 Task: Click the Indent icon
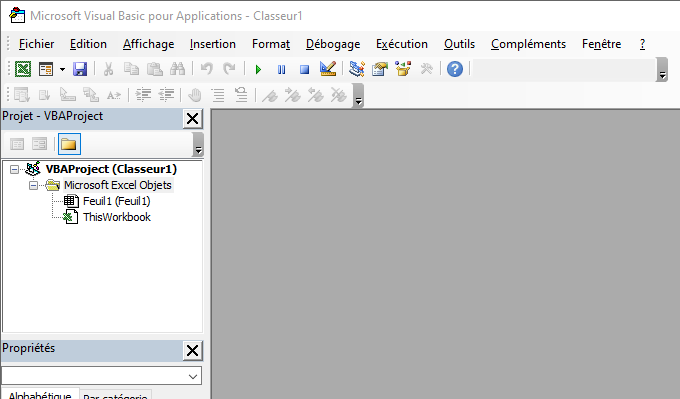(x=143, y=95)
